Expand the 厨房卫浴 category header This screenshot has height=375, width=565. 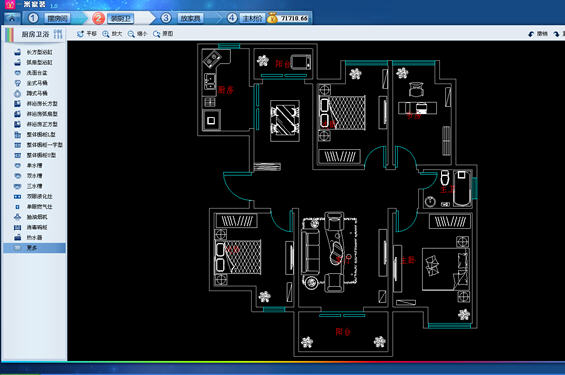click(35, 35)
